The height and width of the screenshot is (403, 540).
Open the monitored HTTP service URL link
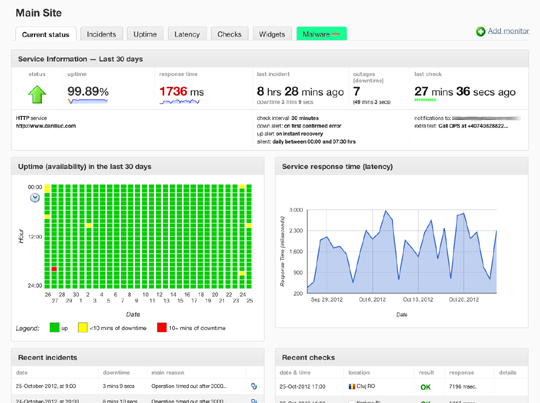(x=46, y=126)
